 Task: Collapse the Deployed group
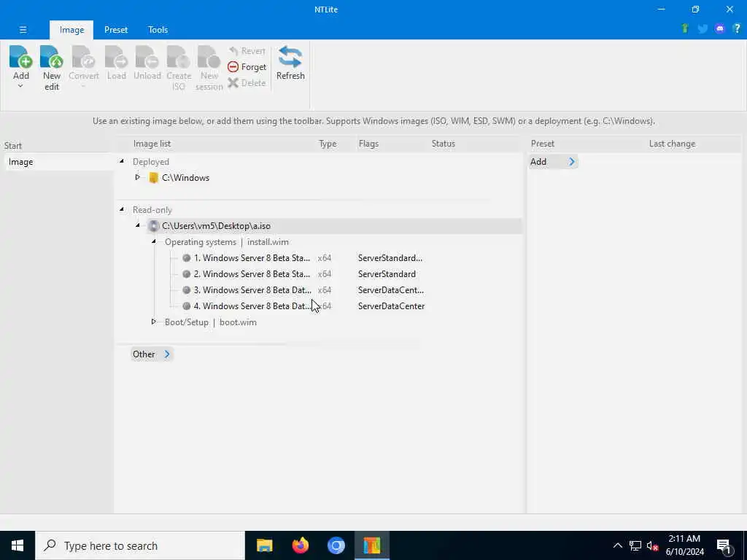[122, 161]
